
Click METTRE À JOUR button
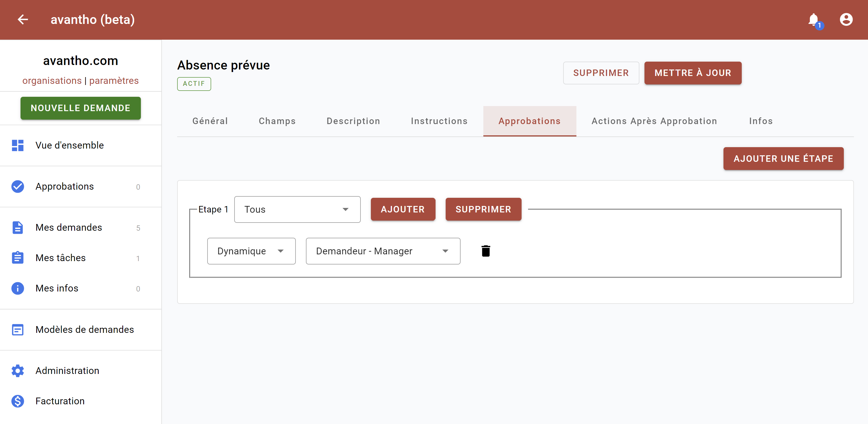(693, 73)
